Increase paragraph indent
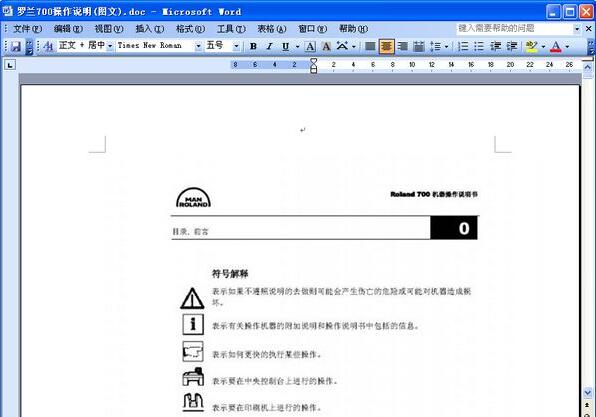The width and height of the screenshot is (596, 417). click(512, 46)
